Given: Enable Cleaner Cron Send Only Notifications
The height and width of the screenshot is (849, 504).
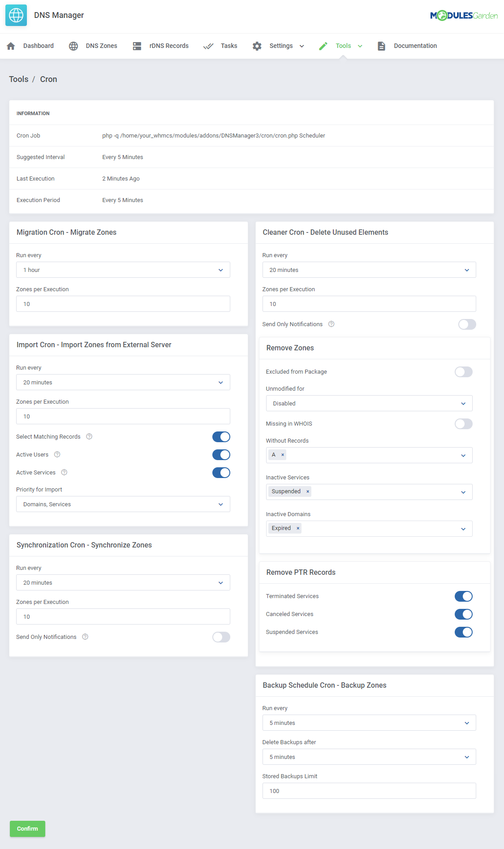Looking at the screenshot, I should coord(467,324).
